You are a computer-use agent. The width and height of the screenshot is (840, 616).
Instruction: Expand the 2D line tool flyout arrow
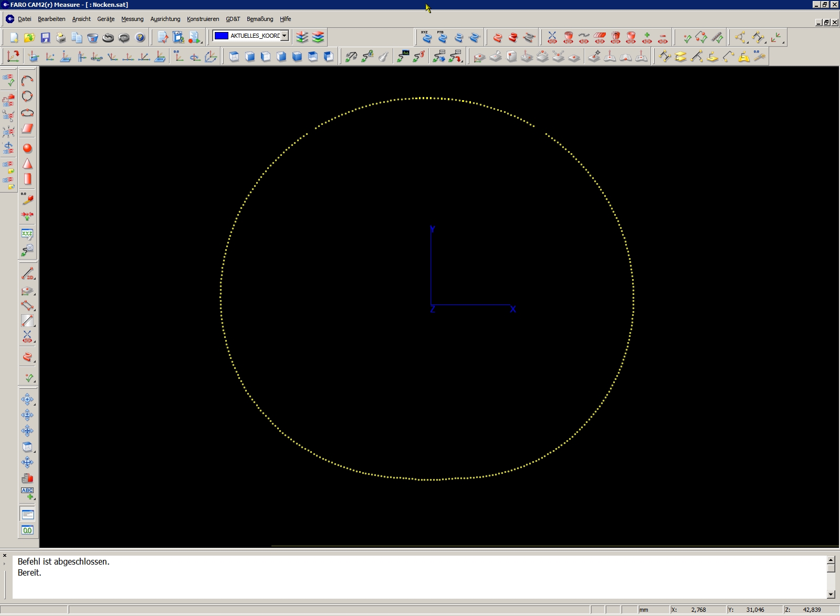click(x=35, y=278)
